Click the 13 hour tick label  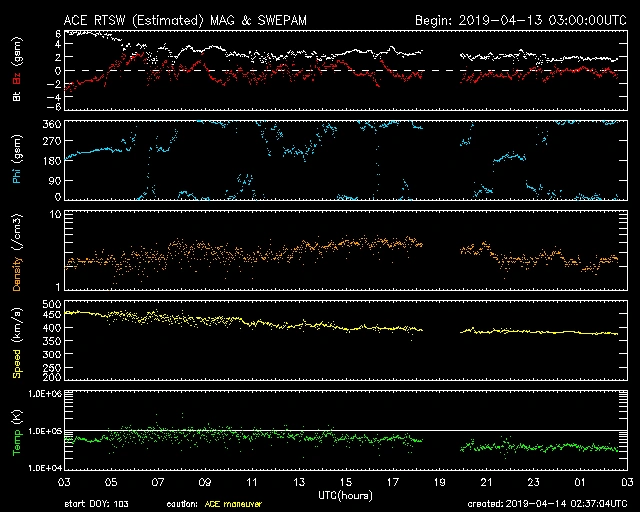pyautogui.click(x=299, y=482)
